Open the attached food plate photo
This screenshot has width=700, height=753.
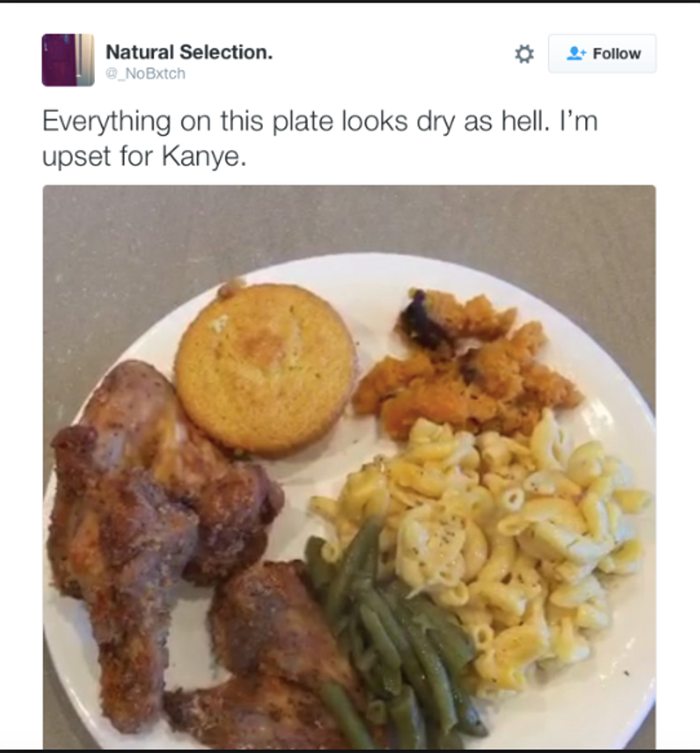tap(349, 467)
